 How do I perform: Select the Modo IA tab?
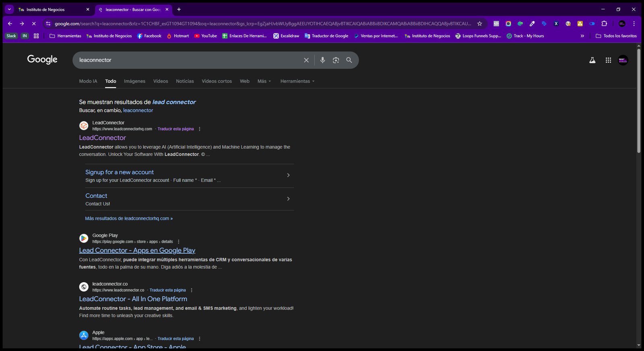tap(88, 81)
